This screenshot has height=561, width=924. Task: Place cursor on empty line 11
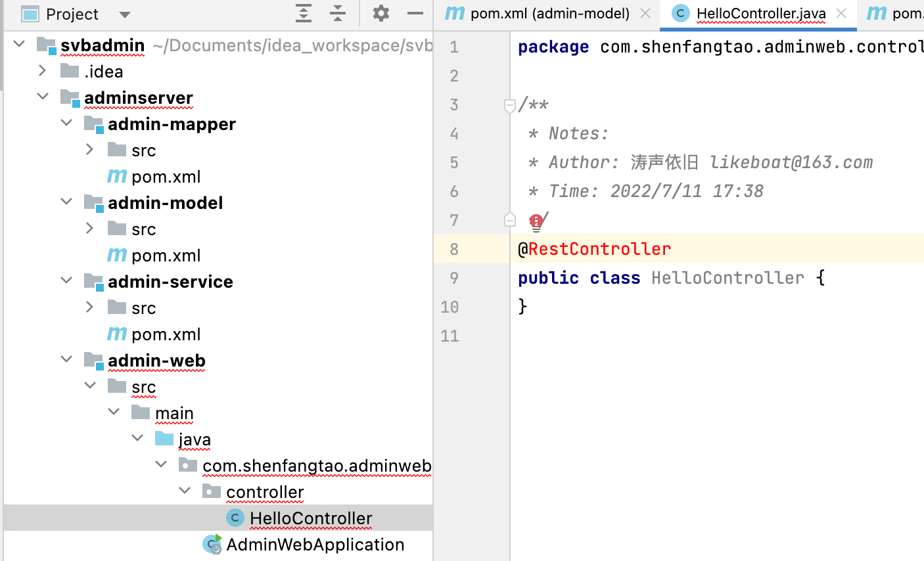[717, 336]
